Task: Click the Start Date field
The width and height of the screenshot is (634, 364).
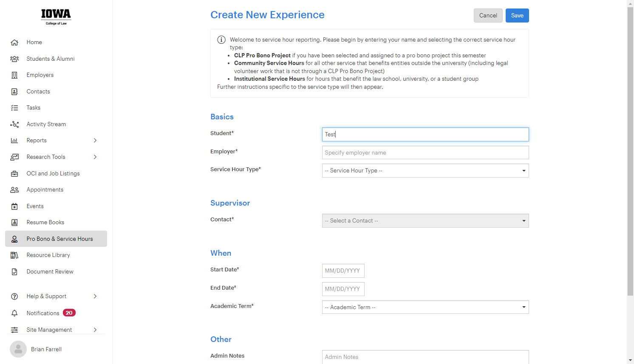Action: tap(343, 271)
